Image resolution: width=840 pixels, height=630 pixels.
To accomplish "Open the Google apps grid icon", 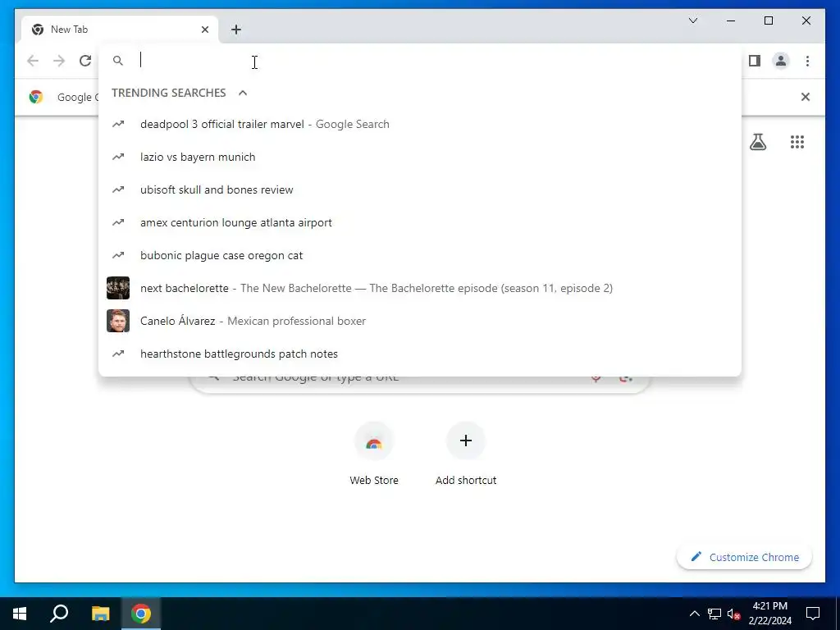I will pos(797,142).
